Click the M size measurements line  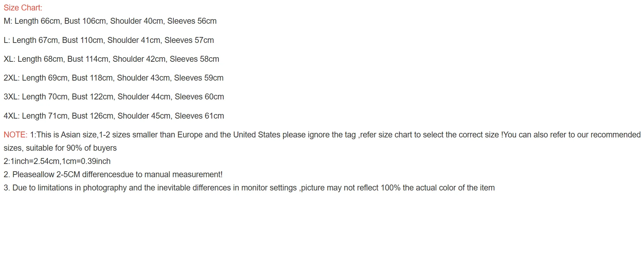tap(110, 21)
